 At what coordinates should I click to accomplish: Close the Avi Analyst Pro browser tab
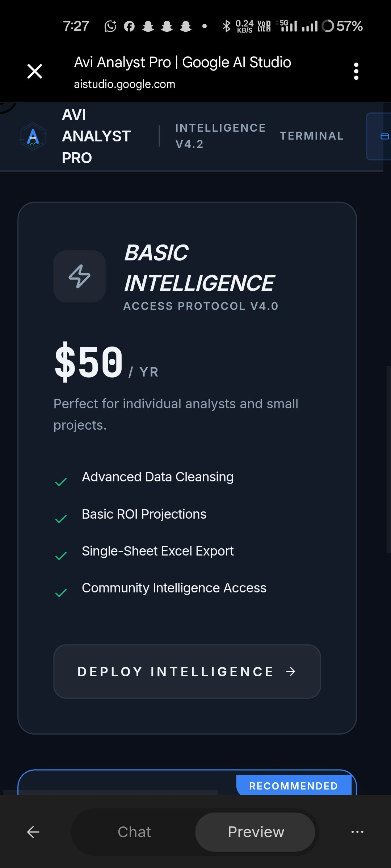tap(35, 71)
